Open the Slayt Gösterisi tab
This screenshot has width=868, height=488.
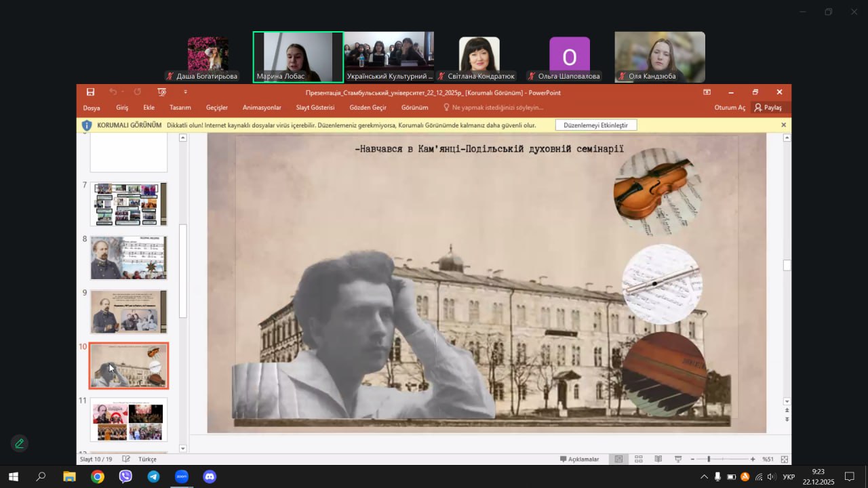[x=315, y=108]
